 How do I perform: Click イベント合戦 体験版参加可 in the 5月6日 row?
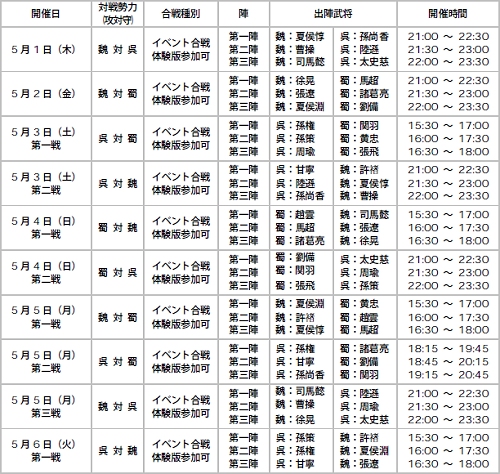click(181, 451)
